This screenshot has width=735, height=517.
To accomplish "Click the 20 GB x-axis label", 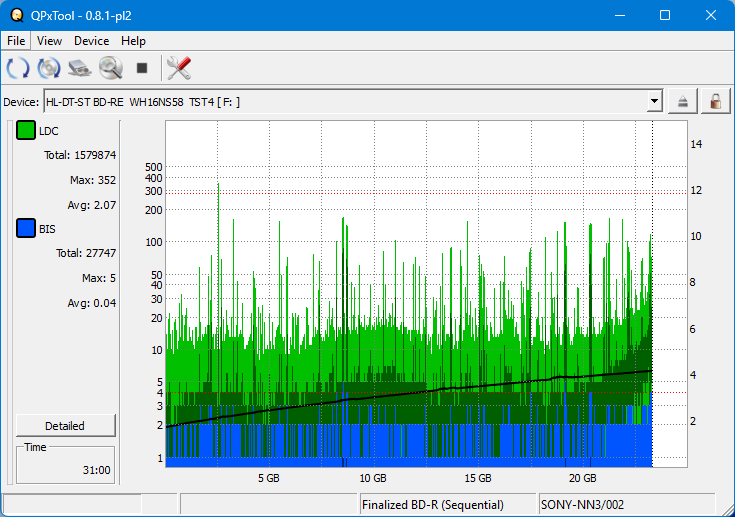I will point(583,478).
